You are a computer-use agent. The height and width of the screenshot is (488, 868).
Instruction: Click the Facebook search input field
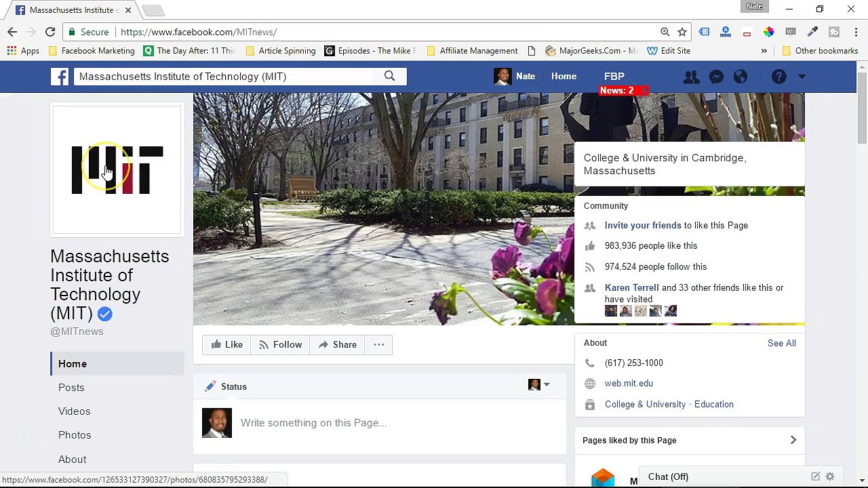224,77
